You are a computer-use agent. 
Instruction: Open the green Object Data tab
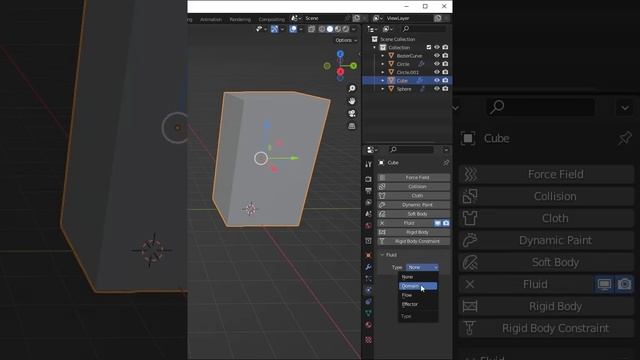point(368,313)
